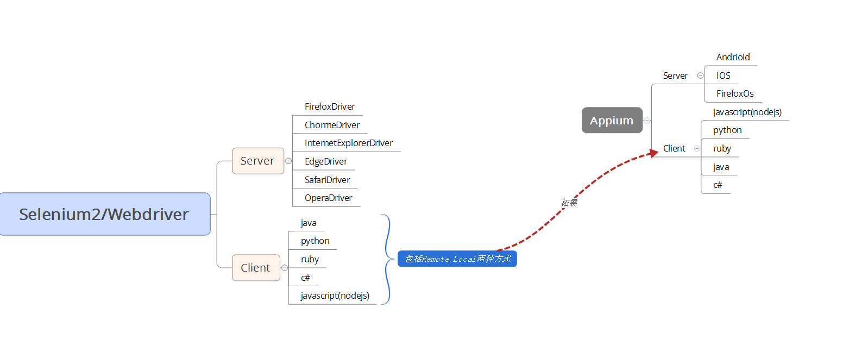Viewport: 868px width, 340px height.
Task: Click the blue Remote, Local summary label
Action: (457, 259)
